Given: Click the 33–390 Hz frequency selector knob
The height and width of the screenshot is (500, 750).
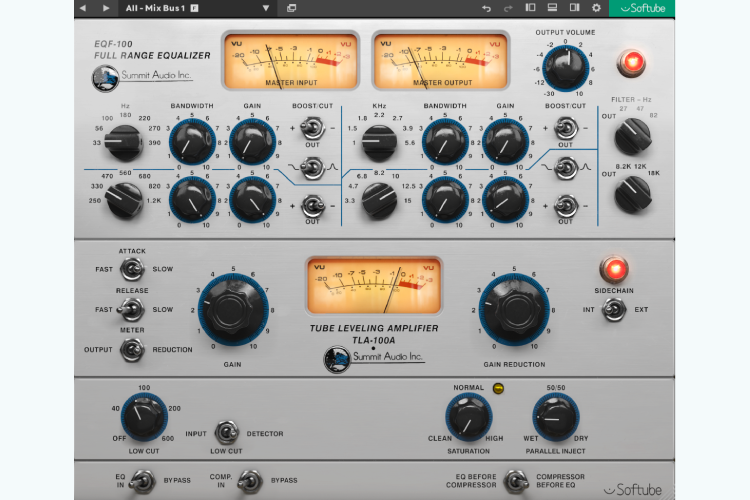Looking at the screenshot, I should [123, 142].
